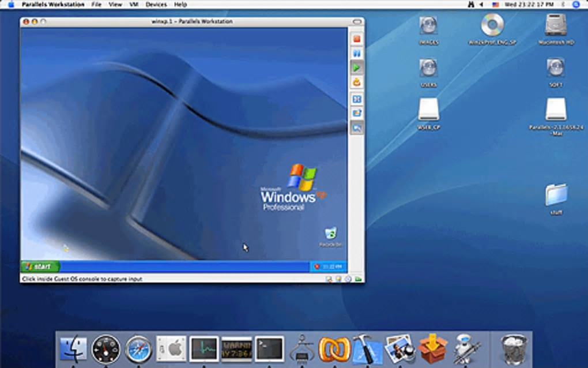Open the Devices menu
This screenshot has height=368, width=588.
tap(156, 5)
